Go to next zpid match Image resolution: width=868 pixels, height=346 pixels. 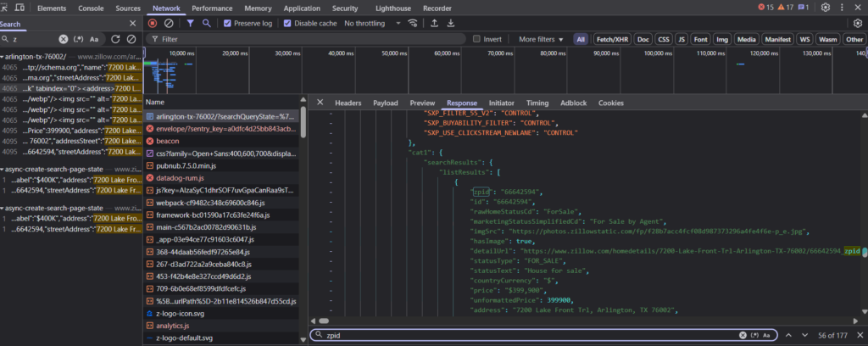pos(805,335)
